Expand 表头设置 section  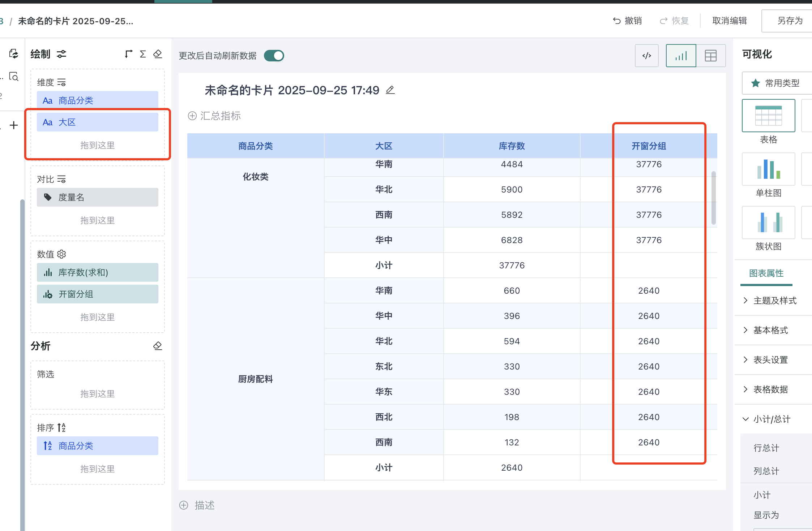coord(771,359)
